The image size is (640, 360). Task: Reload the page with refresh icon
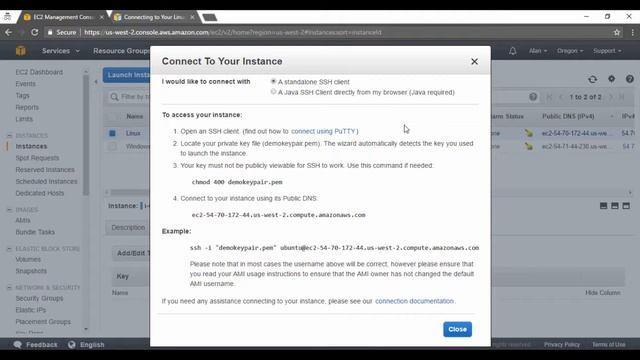click(x=35, y=32)
